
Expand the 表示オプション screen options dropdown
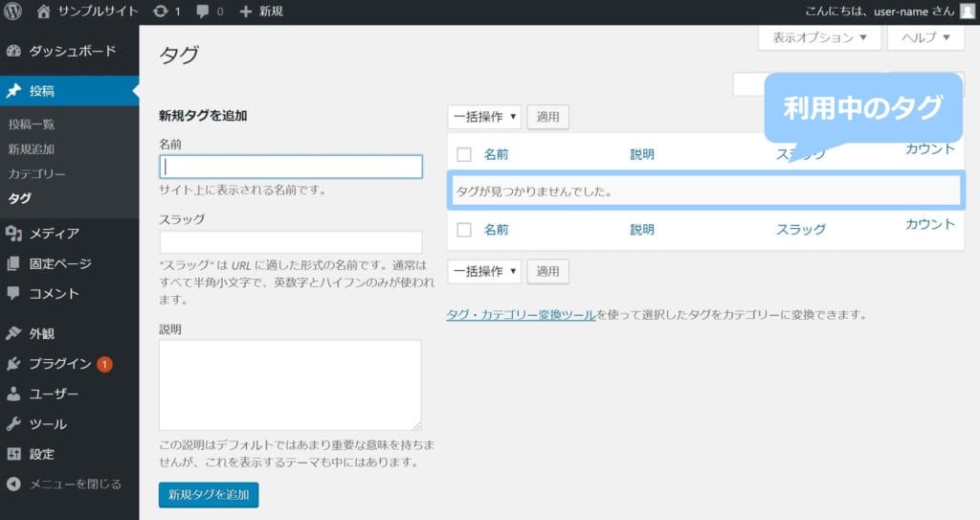(x=818, y=37)
